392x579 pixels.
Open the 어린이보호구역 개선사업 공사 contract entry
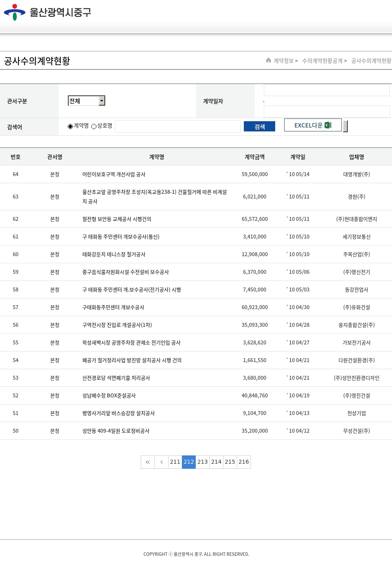[x=114, y=175]
